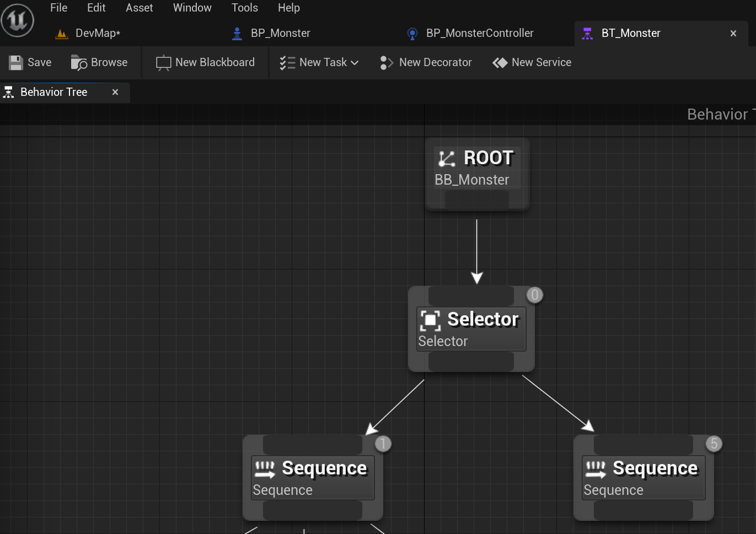Click the BT_Monster tab tree icon
Screen dimensions: 756x534
(x=588, y=34)
